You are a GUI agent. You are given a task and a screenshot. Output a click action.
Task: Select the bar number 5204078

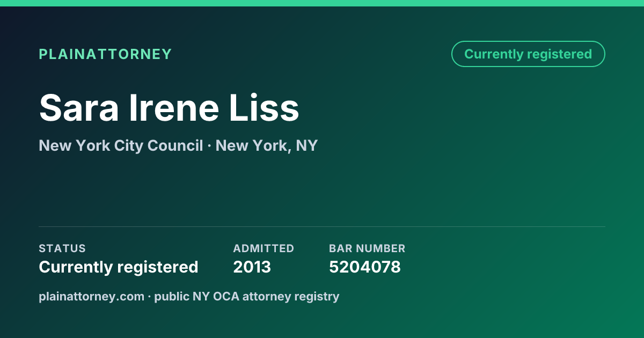tap(365, 267)
